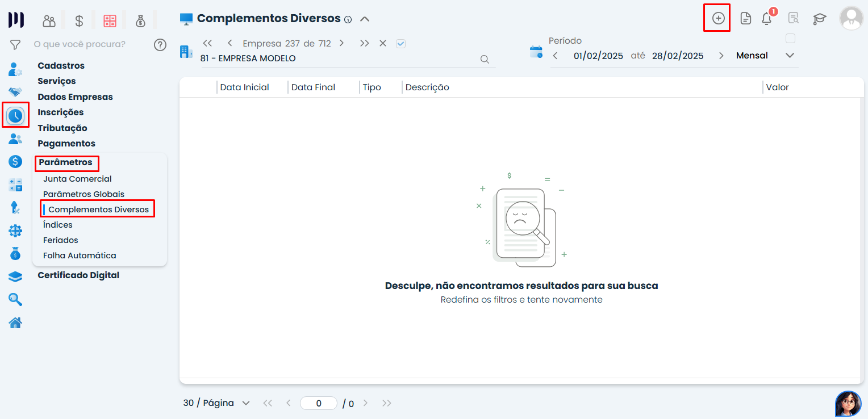
Task: Click the add new record plus icon
Action: (718, 18)
